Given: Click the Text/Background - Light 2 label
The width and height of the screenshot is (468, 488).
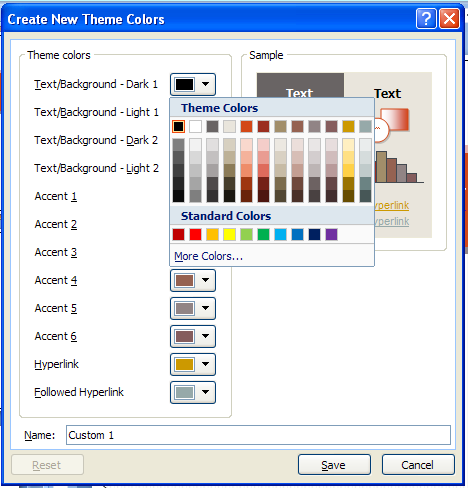Looking at the screenshot, I should [96, 168].
